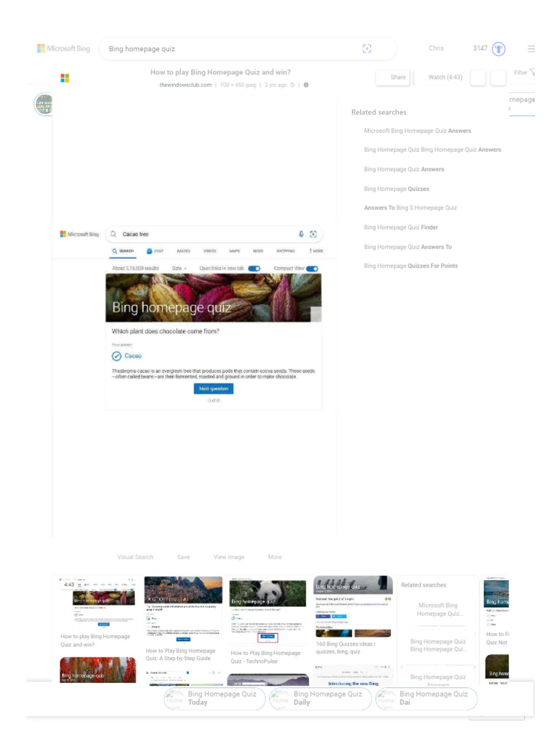Click the Microsoft Bing logo inside the preview image

[79, 234]
